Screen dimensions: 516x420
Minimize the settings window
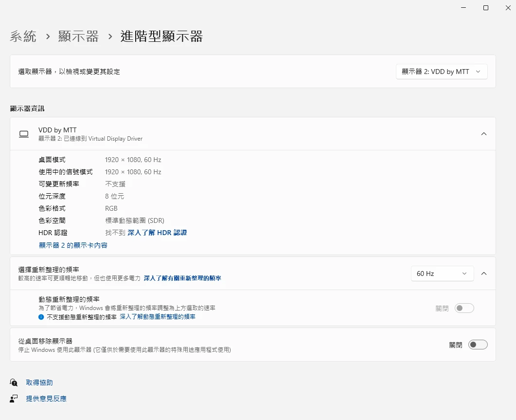[463, 8]
